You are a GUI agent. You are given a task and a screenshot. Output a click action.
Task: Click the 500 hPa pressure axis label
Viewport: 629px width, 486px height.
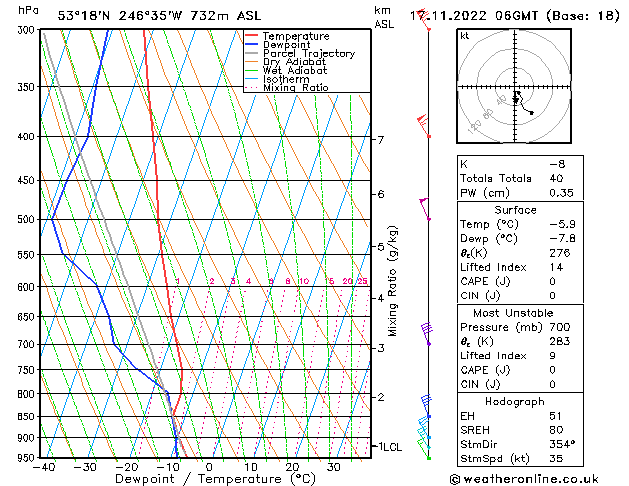[26, 219]
